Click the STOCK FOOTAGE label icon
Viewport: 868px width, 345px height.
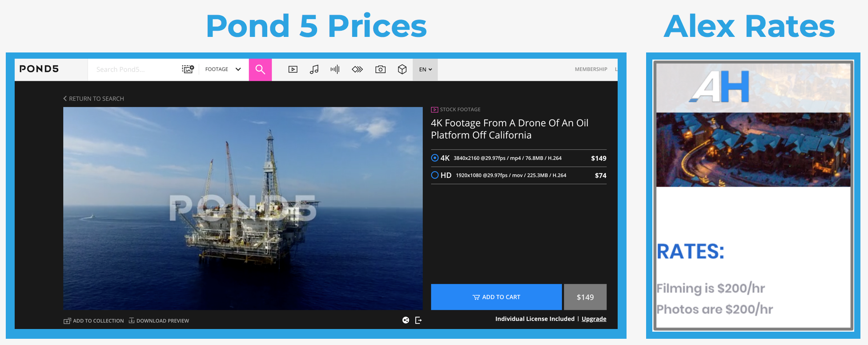pyautogui.click(x=434, y=109)
